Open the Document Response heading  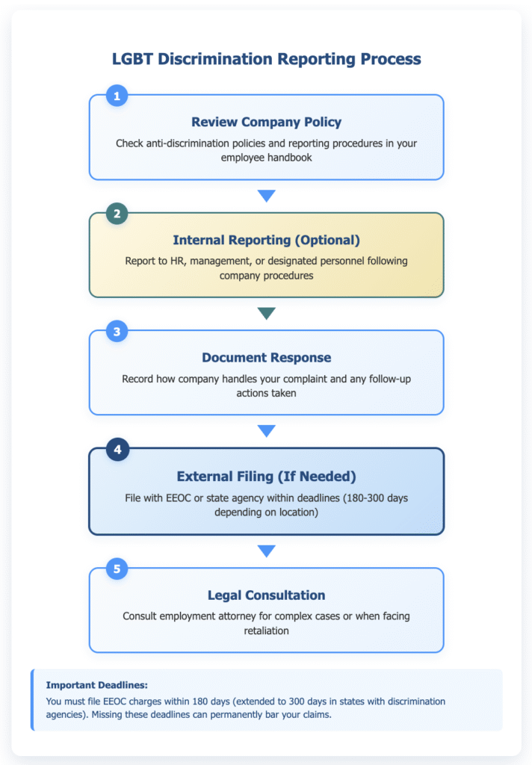coord(266,358)
